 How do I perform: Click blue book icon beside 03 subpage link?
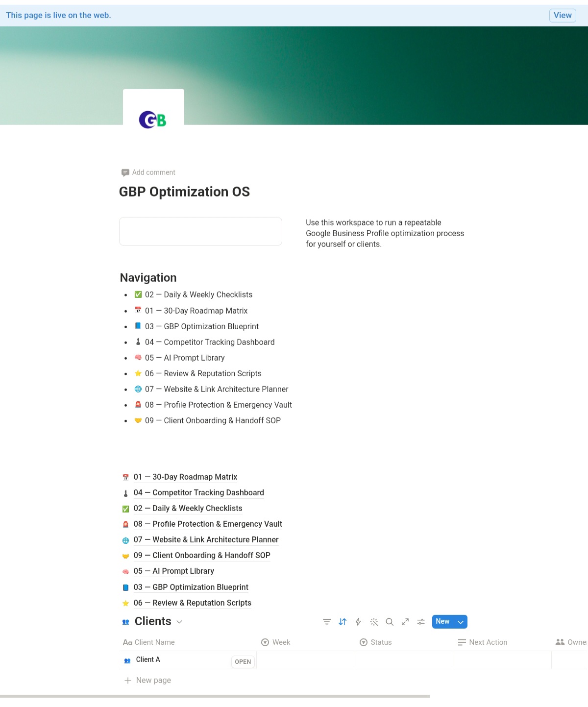[x=125, y=587]
